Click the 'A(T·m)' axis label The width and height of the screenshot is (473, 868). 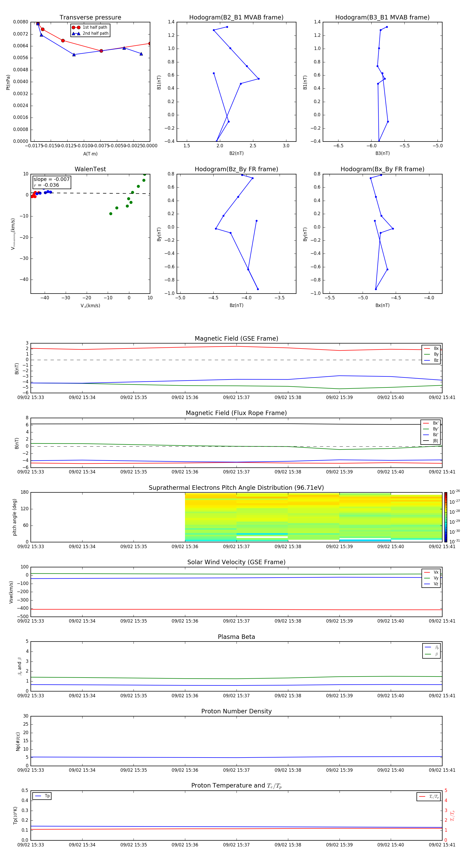[90, 154]
